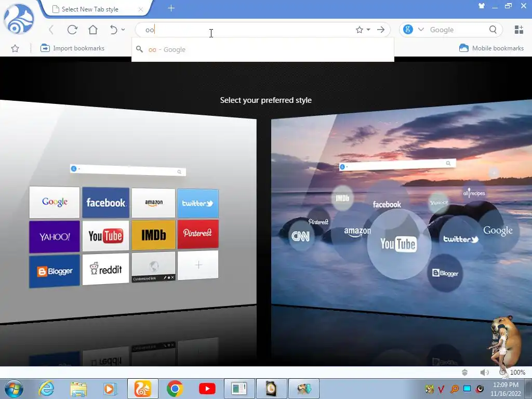The image size is (532, 399).
Task: Select the IMDb tile in classic style
Action: [x=153, y=235]
